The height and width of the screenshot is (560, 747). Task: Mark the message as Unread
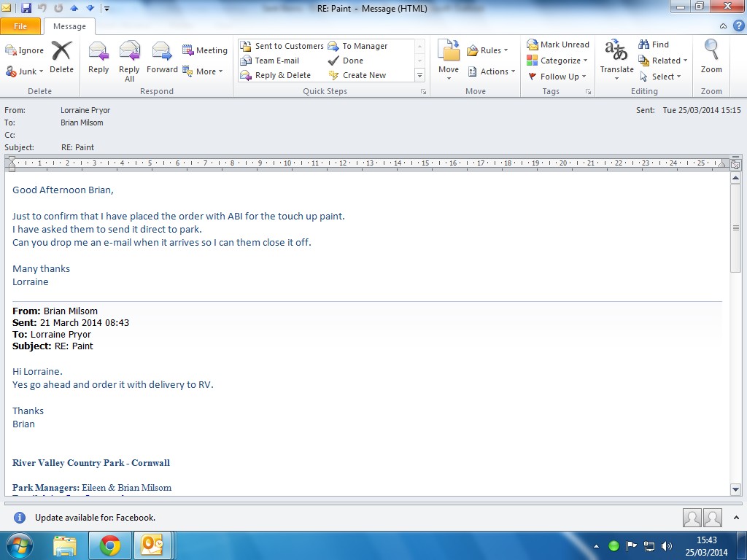pyautogui.click(x=558, y=44)
